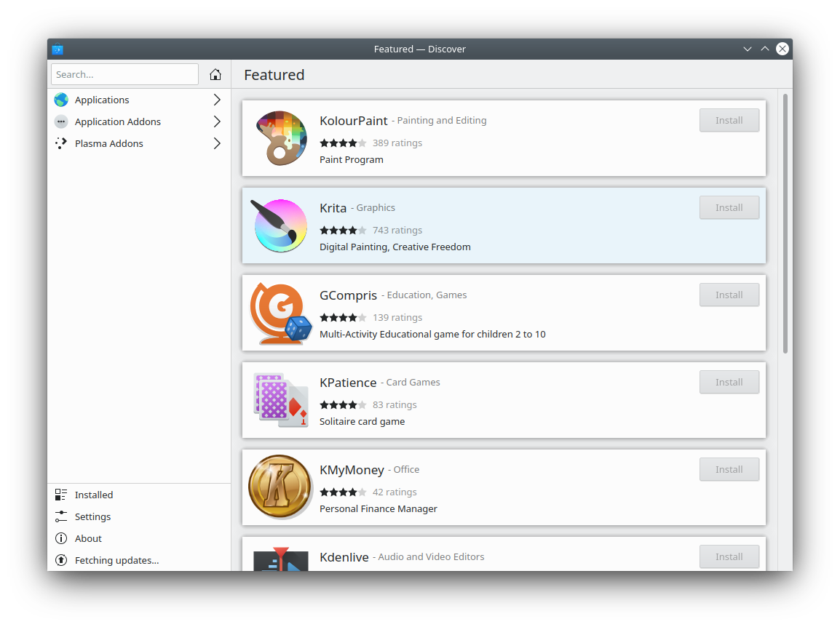Click the 'Multi-Activity Educational game' description
The image size is (840, 627).
click(x=433, y=334)
